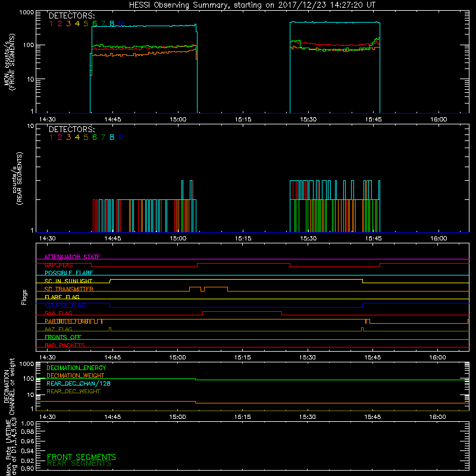Click 0.94 tick on livetime axis
Screen dimensions: 476x476
click(27, 451)
